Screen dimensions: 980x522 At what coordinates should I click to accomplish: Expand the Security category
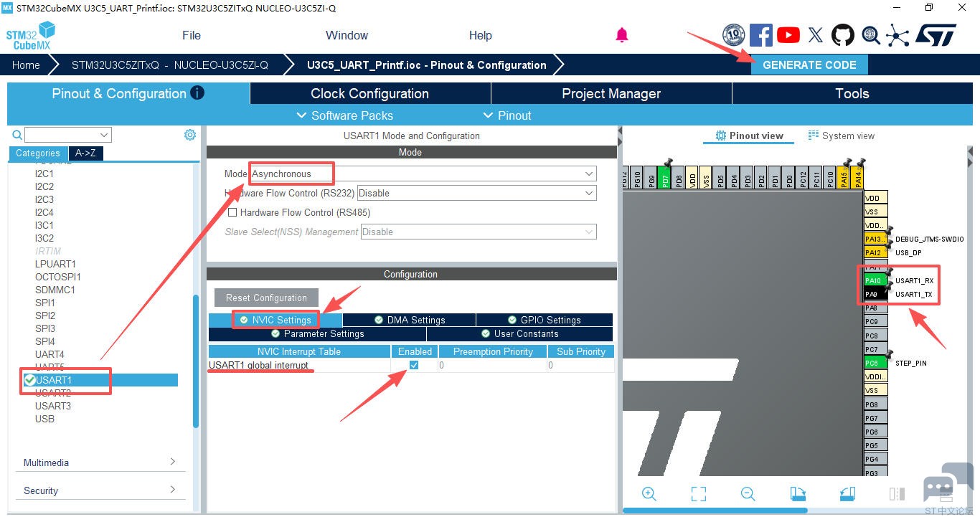[100, 490]
